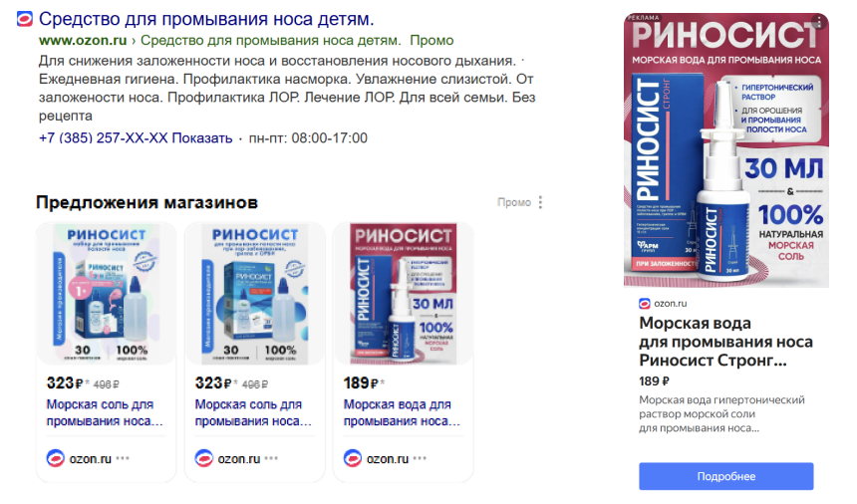Open the 'Средство для промывания носа детям' title link

(x=206, y=19)
